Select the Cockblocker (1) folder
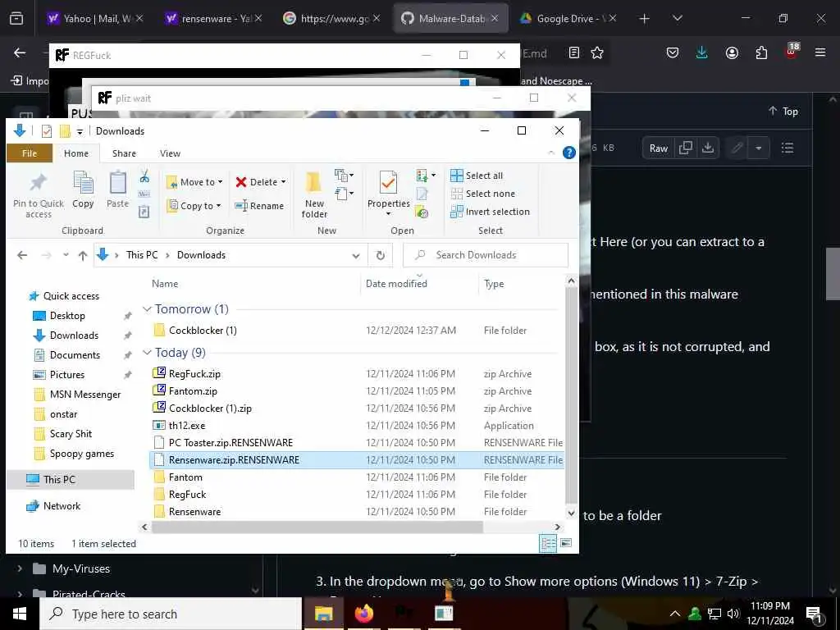The height and width of the screenshot is (630, 840). [x=203, y=331]
